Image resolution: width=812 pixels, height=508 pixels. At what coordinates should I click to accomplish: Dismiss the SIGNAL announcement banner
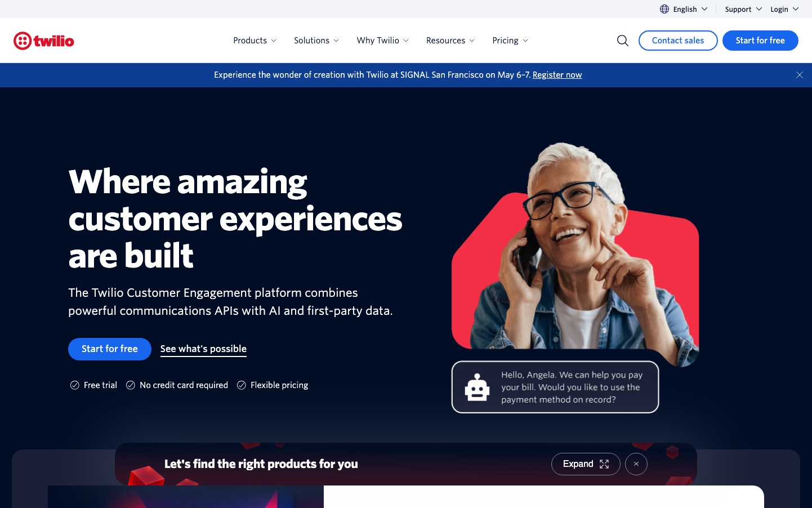coord(800,75)
